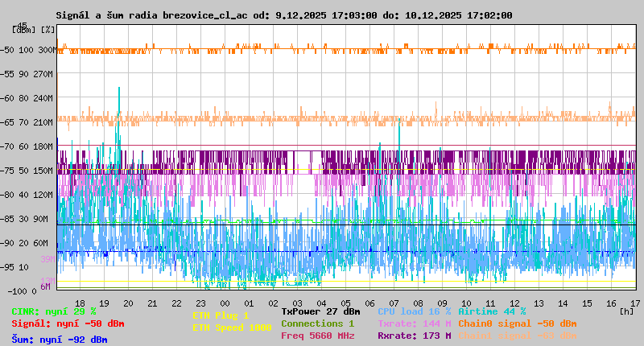644x346 pixels.
Task: Select the Chain0 signal legend entry
Action: coord(517,323)
